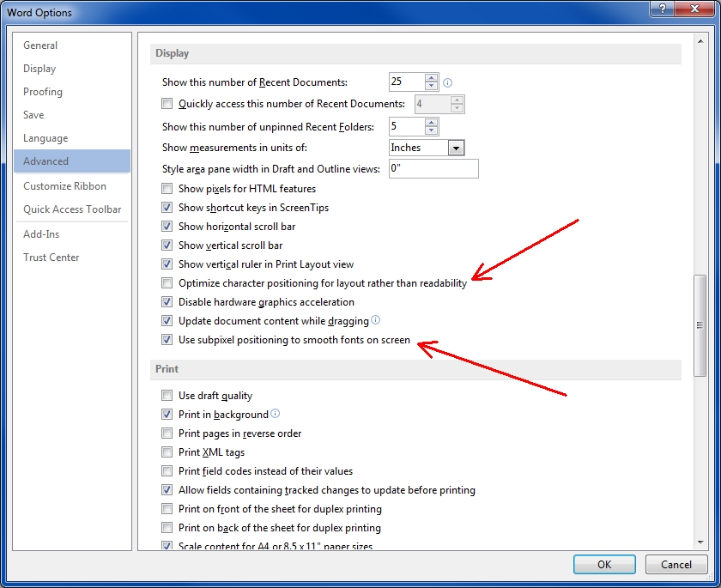721x588 pixels.
Task: Click the OK button
Action: [x=604, y=564]
